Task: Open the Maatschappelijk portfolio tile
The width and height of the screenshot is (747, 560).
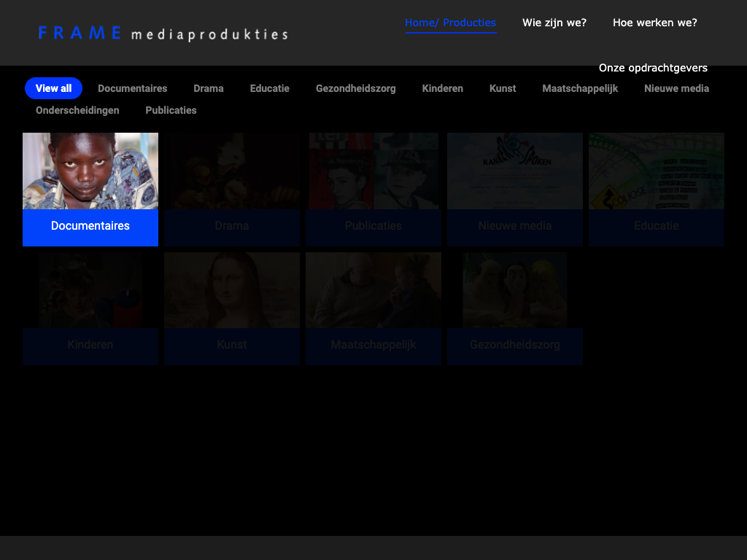Action: tap(373, 308)
